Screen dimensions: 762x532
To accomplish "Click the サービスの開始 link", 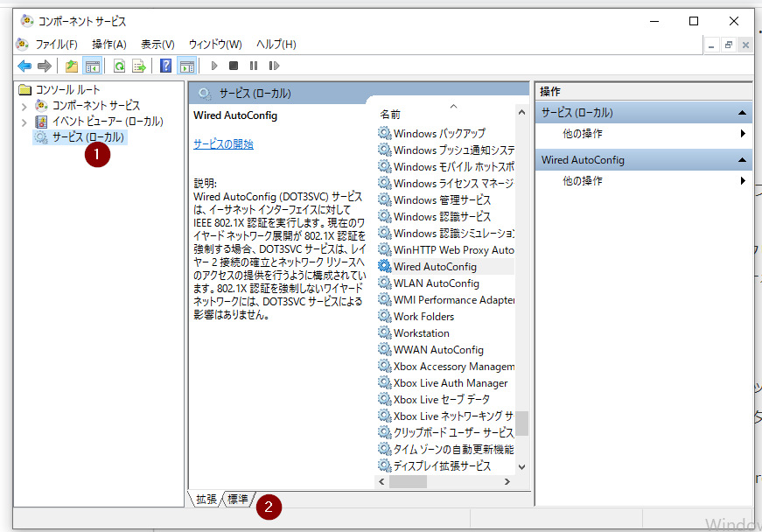I will point(223,143).
